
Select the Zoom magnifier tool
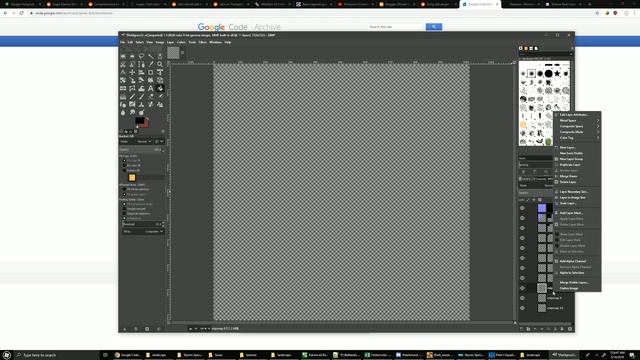(x=160, y=64)
